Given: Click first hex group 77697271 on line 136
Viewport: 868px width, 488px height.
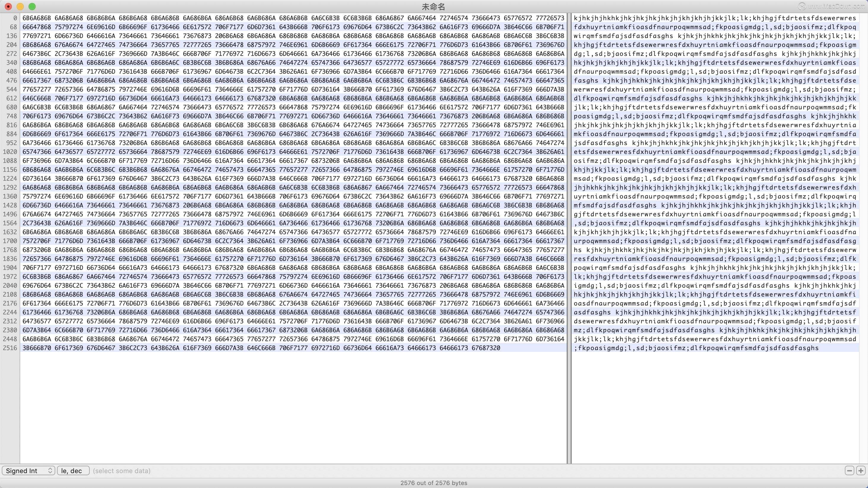Looking at the screenshot, I should tap(37, 36).
